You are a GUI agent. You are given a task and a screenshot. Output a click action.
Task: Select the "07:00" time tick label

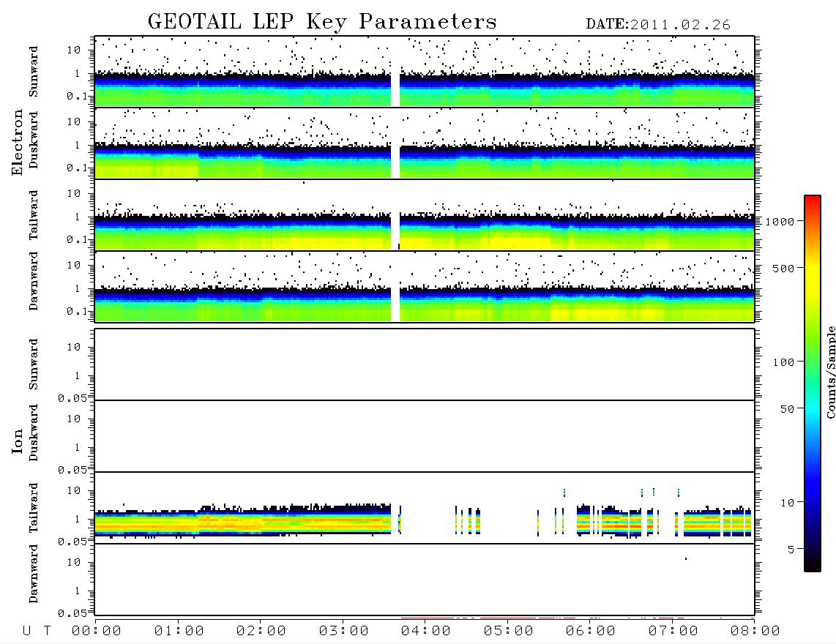673,632
